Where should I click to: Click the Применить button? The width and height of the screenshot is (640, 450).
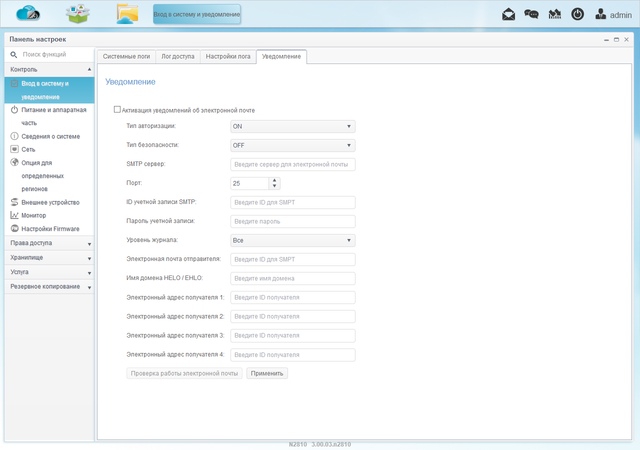coord(267,373)
